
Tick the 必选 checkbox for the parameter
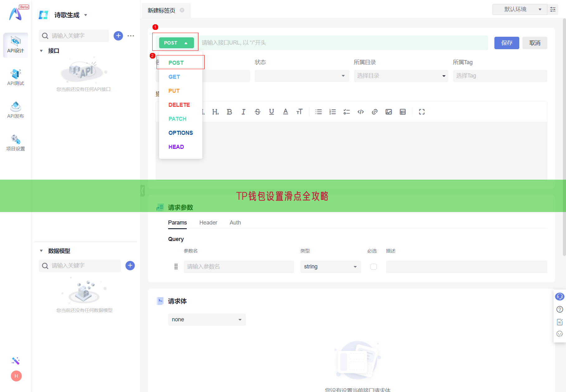(x=374, y=267)
